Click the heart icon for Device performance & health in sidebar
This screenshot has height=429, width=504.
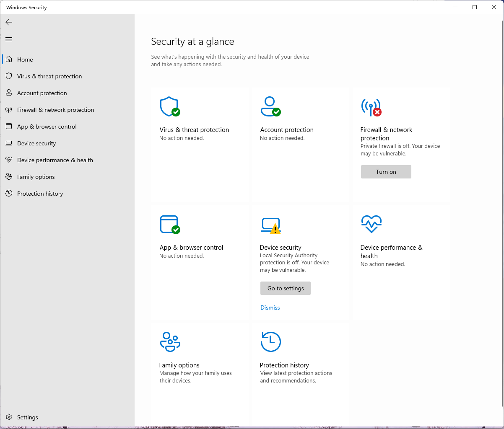pos(9,160)
